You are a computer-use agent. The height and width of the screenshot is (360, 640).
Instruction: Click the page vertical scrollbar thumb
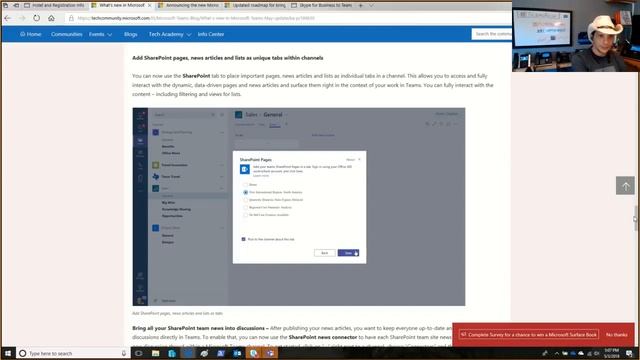pos(636,218)
